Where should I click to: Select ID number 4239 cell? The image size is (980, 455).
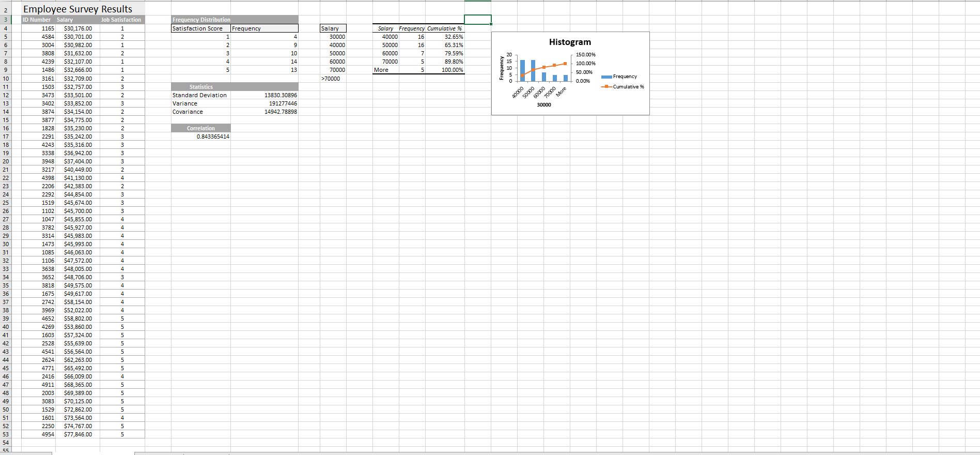point(39,62)
